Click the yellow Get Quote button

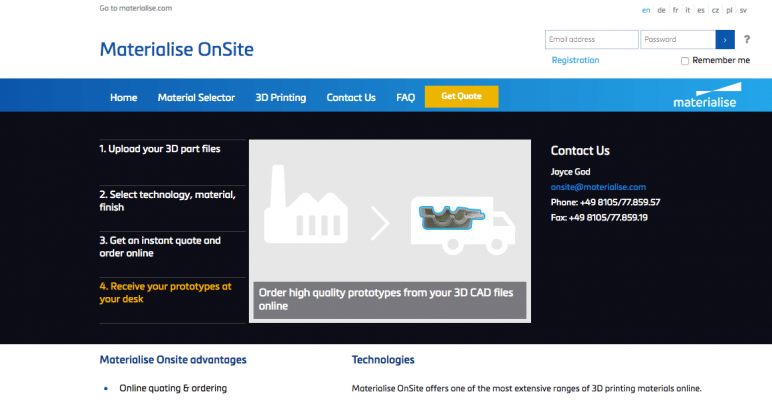coord(461,96)
